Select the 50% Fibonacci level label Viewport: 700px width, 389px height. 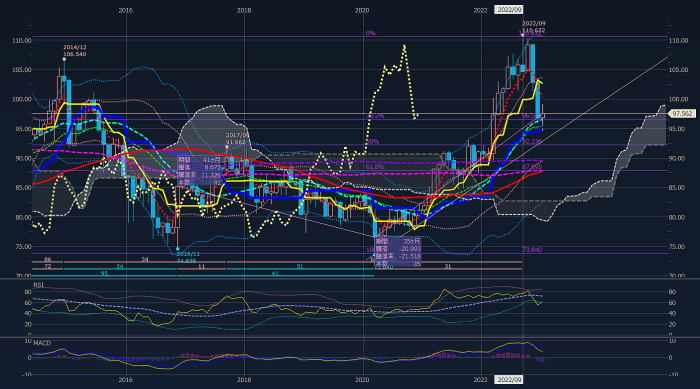point(373,142)
